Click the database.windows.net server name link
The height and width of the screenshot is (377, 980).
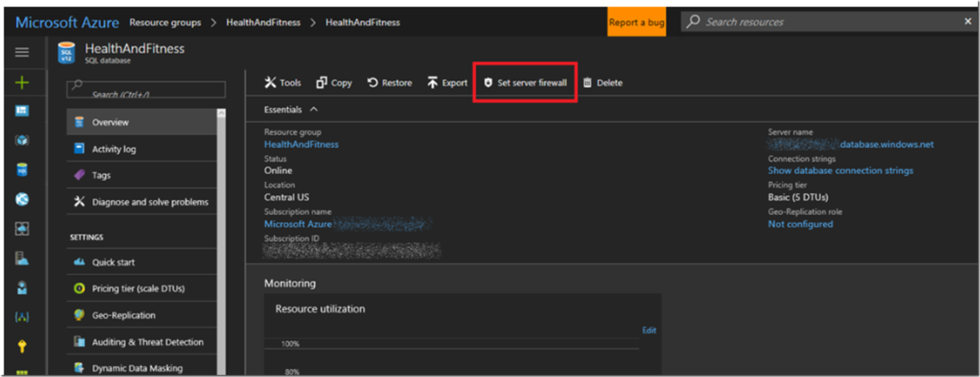tap(886, 145)
